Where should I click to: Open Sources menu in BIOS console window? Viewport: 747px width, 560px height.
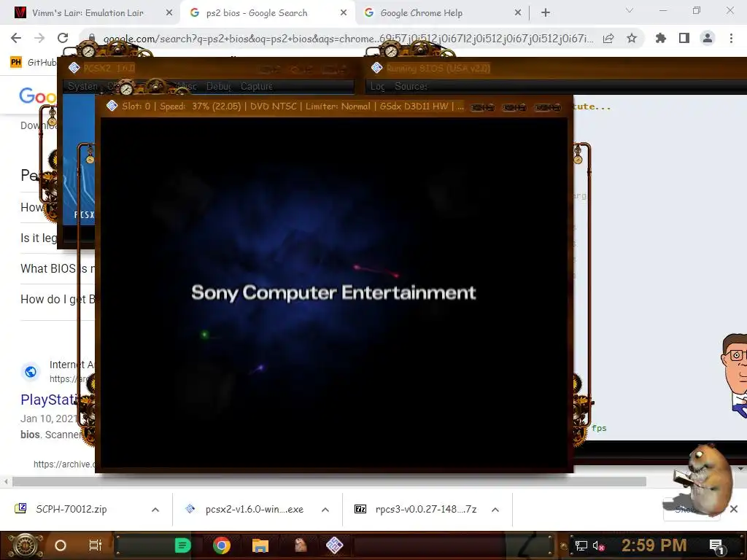tap(411, 86)
